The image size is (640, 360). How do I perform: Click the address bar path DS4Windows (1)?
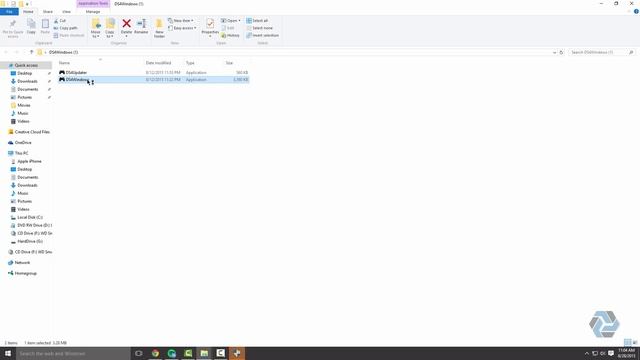[63, 52]
